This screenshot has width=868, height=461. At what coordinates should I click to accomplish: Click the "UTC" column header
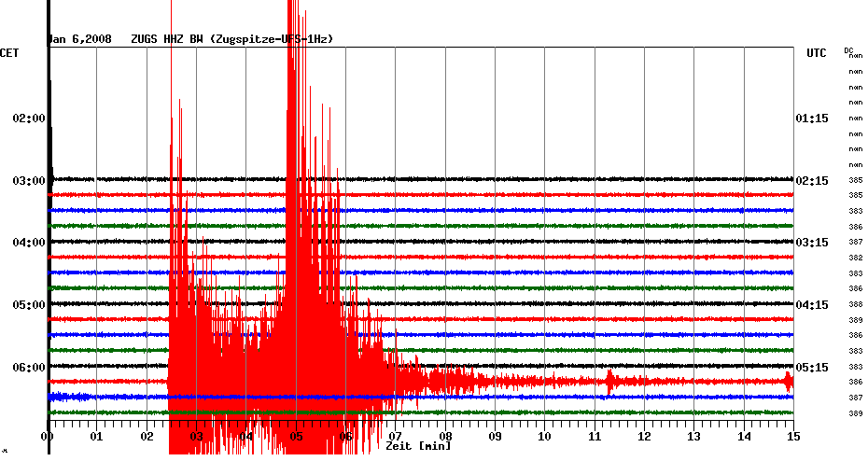(816, 53)
